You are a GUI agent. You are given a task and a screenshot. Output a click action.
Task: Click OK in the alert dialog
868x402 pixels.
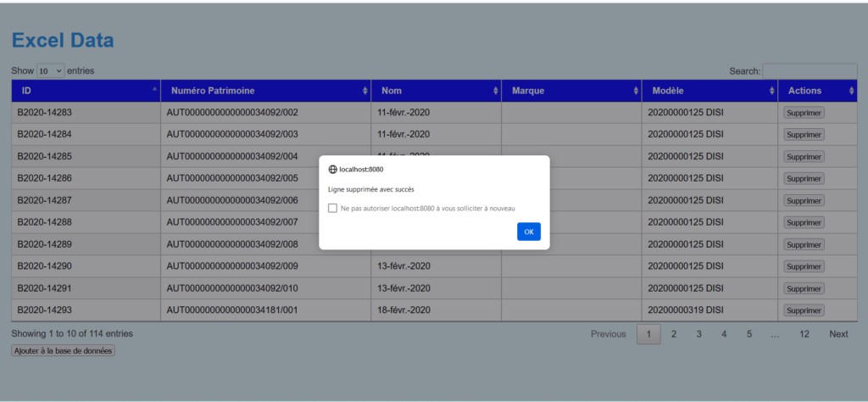pos(528,232)
